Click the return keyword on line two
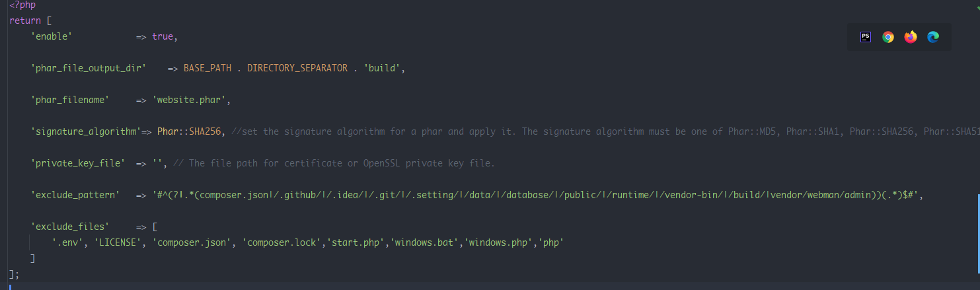The width and height of the screenshot is (980, 290). [25, 20]
